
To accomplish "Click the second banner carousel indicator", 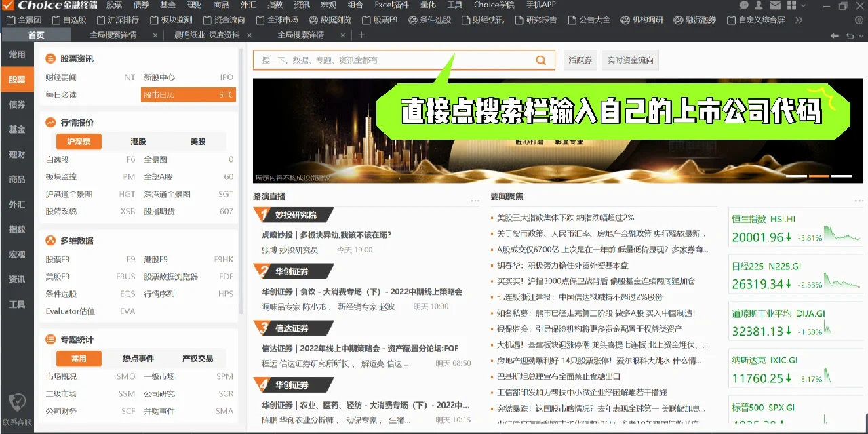I will (x=820, y=176).
